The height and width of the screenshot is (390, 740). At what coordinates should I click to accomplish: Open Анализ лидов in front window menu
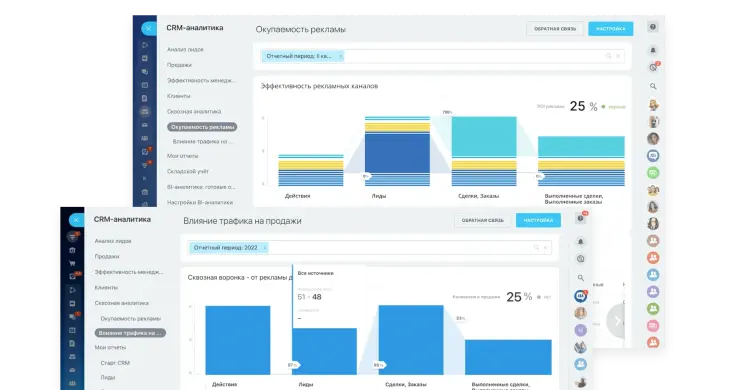(113, 241)
